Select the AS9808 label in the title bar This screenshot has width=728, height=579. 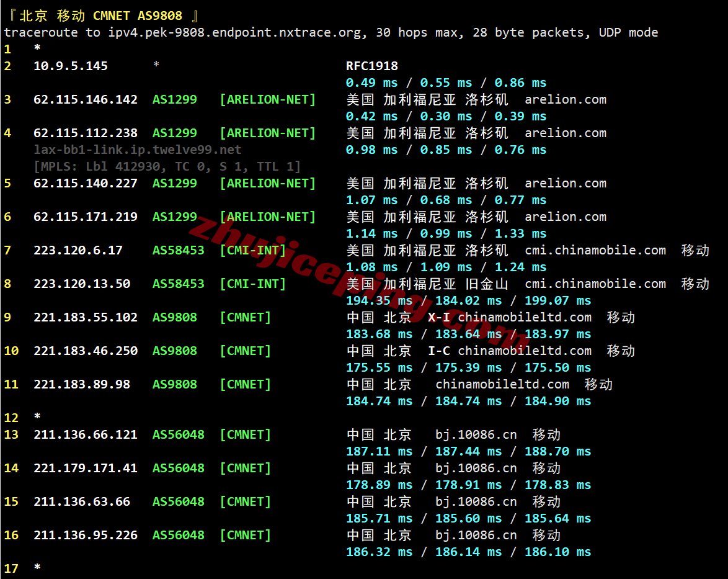point(160,15)
